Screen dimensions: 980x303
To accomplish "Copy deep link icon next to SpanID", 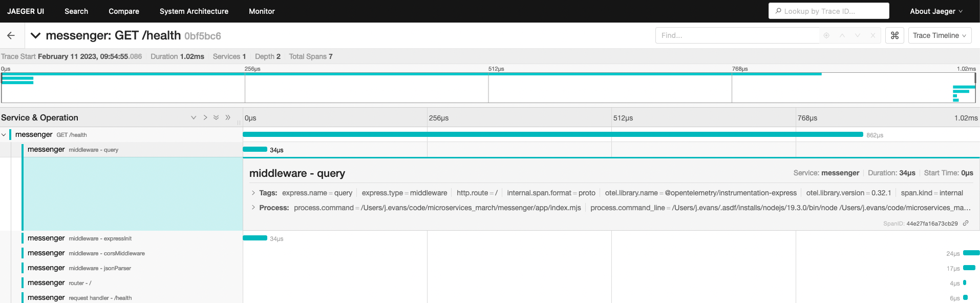I will pos(966,223).
